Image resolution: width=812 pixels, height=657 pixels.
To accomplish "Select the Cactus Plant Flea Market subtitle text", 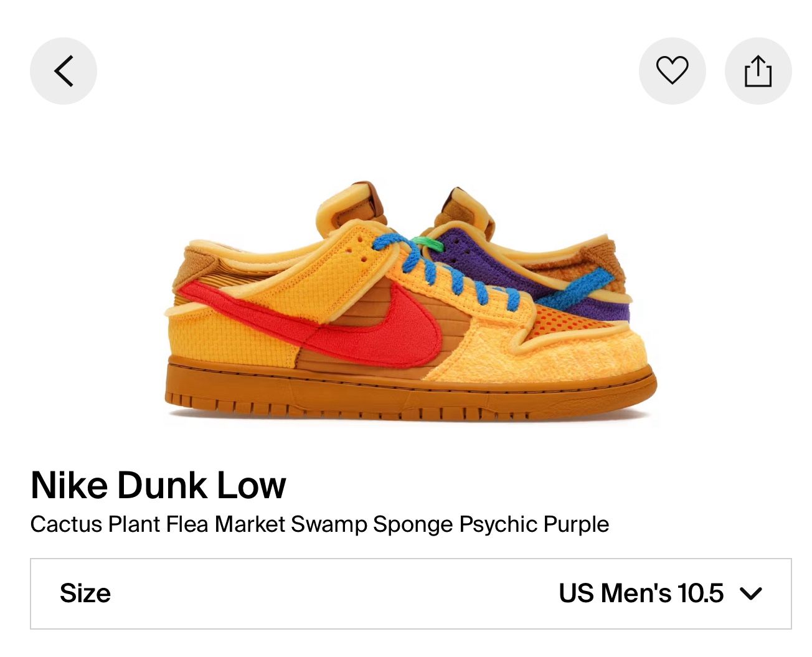I will tap(319, 524).
